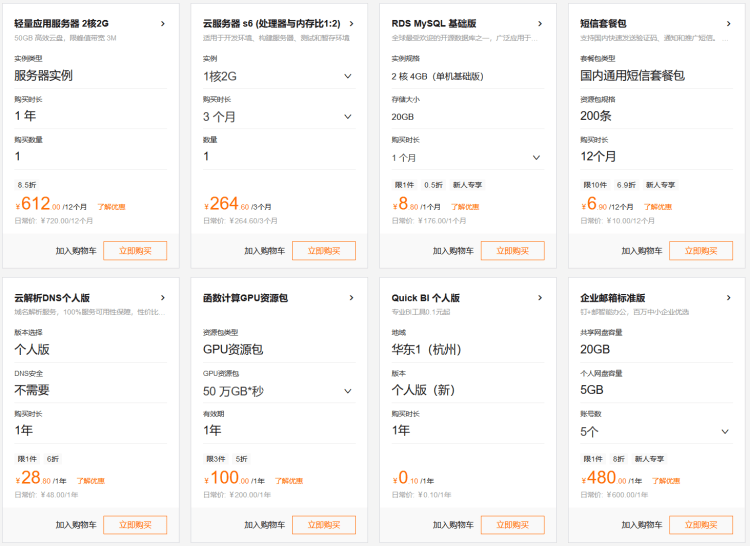
Task: Buy the Quick BI 个人版 now
Action: 512,525
